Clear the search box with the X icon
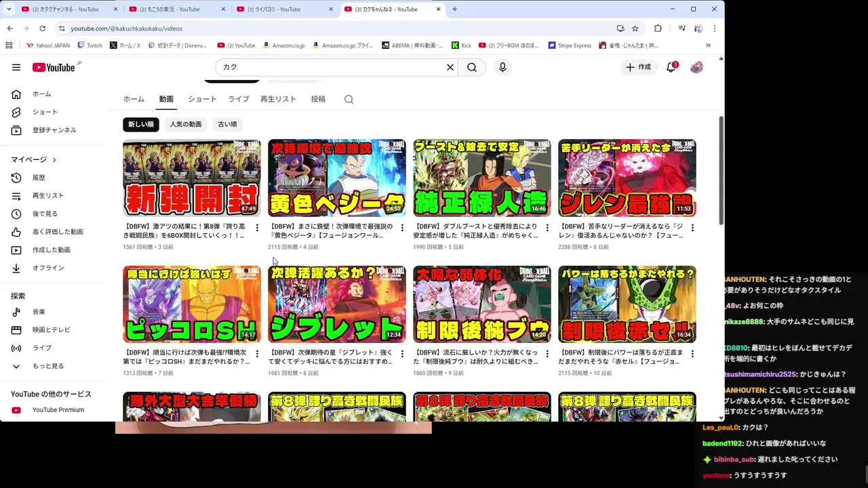The image size is (868, 488). (450, 67)
